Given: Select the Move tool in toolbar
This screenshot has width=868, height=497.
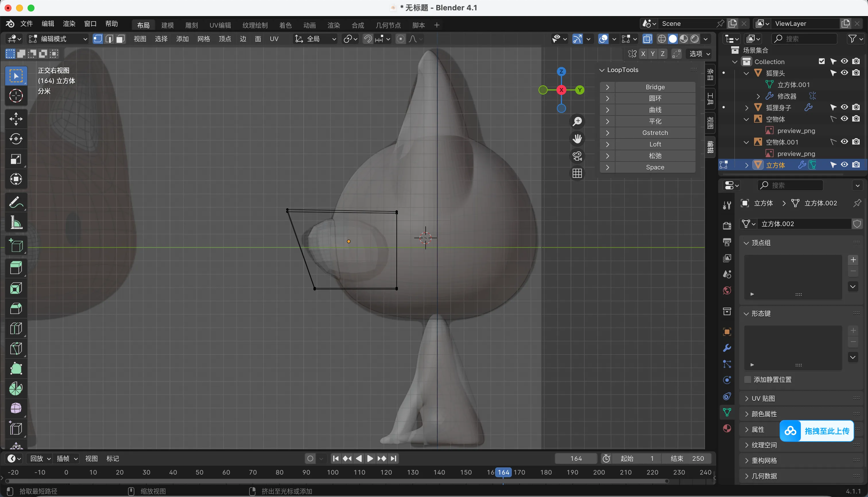Looking at the screenshot, I should 16,118.
